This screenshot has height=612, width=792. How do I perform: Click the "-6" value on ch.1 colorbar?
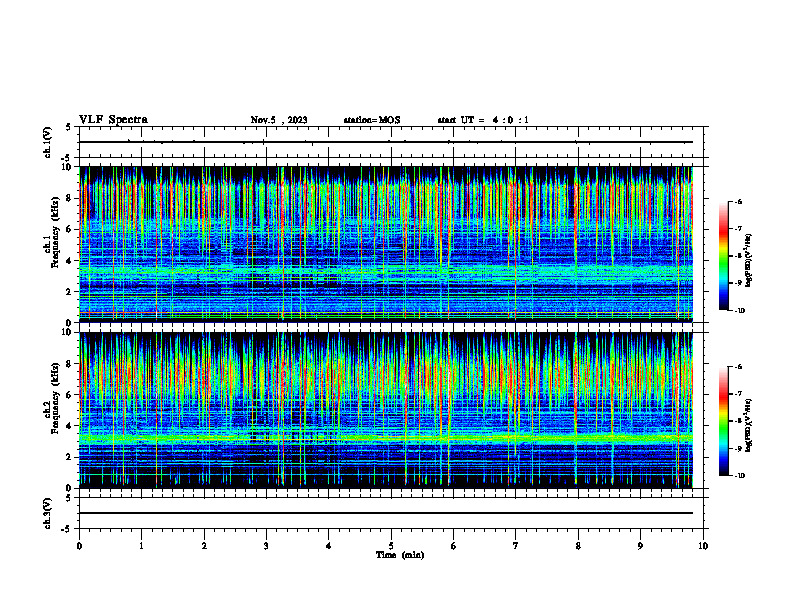(x=738, y=201)
